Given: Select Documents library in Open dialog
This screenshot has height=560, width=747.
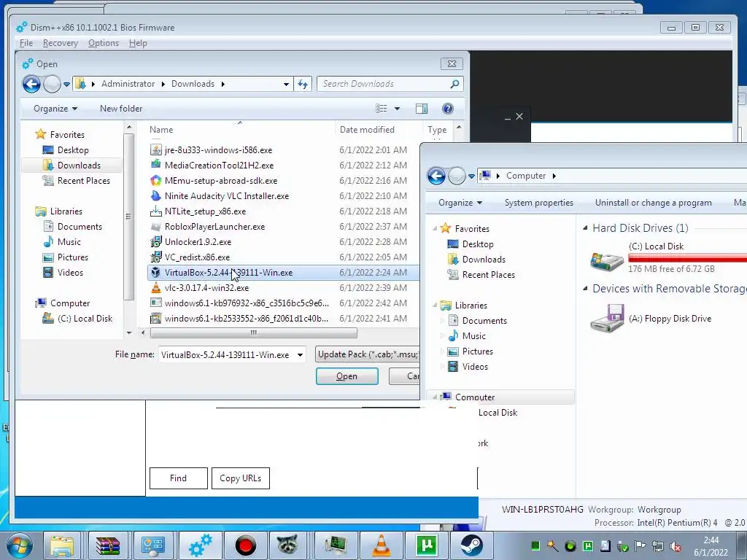Looking at the screenshot, I should point(80,227).
